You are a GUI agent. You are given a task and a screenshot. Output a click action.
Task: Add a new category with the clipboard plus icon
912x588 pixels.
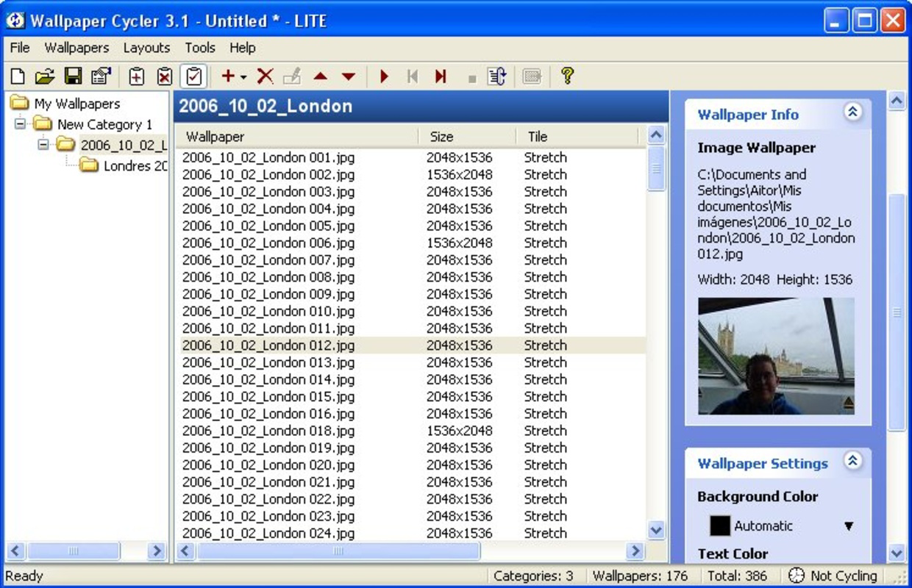(135, 76)
